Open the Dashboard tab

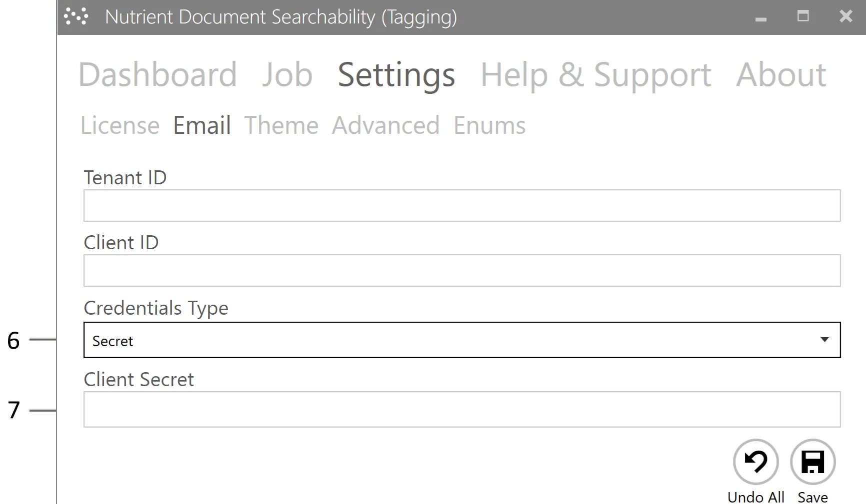point(157,75)
